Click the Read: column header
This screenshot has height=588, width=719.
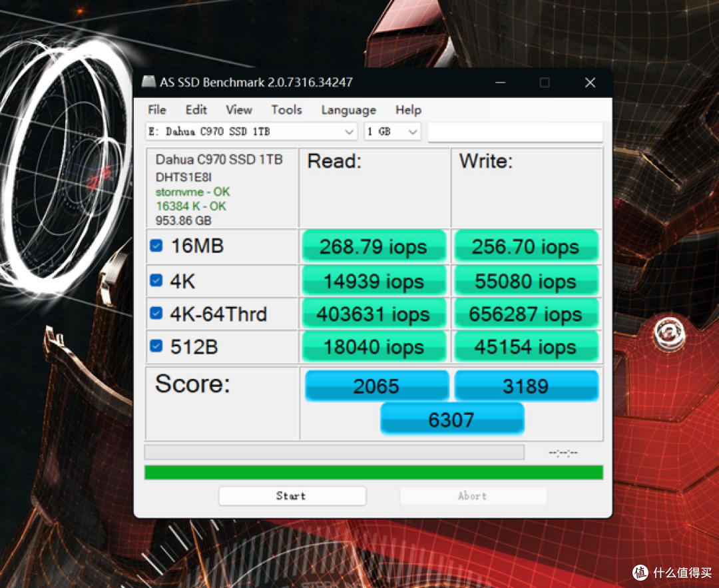pyautogui.click(x=334, y=161)
